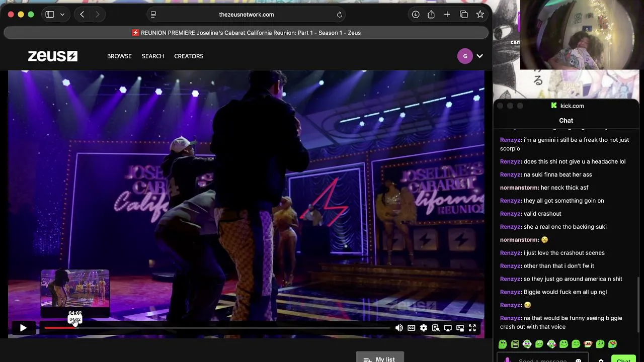Open the CREATORS menu item
The height and width of the screenshot is (362, 644).
(189, 56)
